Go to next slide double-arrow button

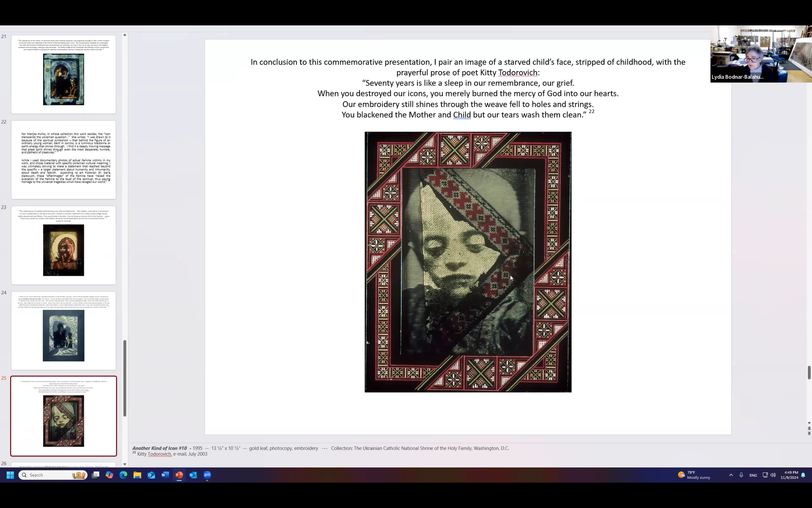[x=809, y=433]
